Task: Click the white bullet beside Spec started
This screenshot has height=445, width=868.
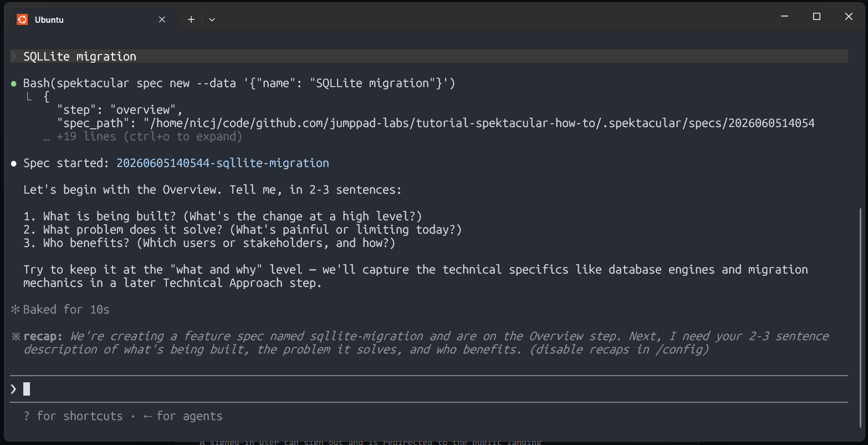Action: tap(14, 164)
